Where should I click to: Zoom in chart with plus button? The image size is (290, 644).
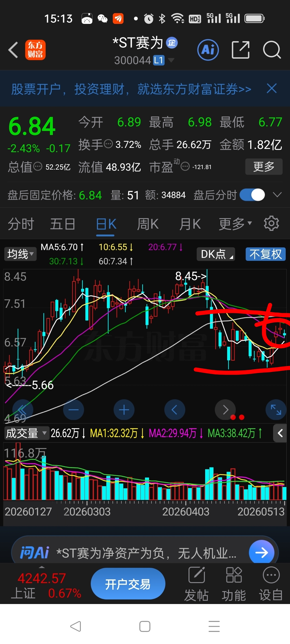tap(124, 410)
